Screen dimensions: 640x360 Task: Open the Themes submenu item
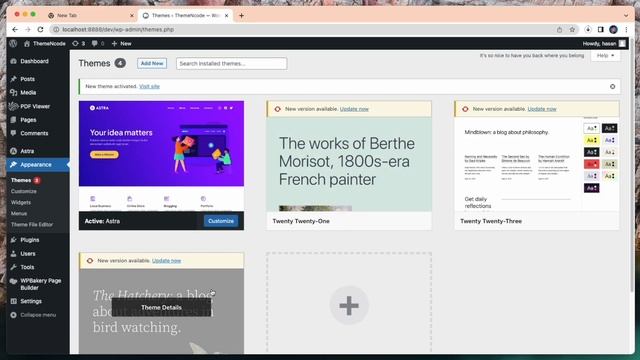[21, 180]
